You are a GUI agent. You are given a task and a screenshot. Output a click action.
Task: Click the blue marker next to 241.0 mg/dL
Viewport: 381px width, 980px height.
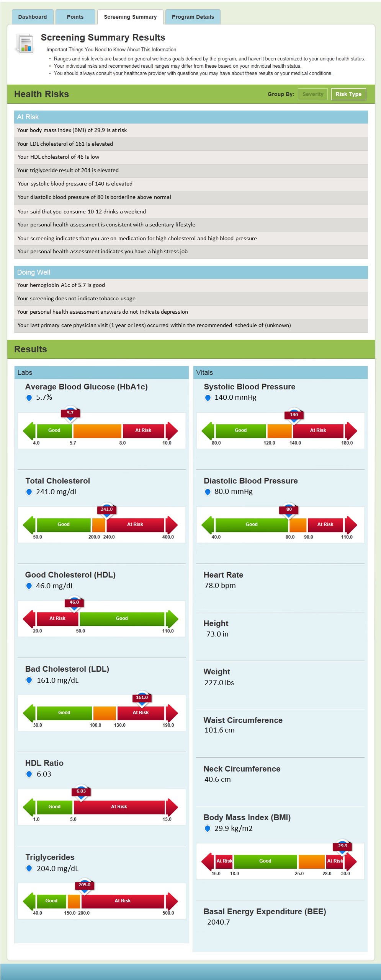[x=29, y=492]
